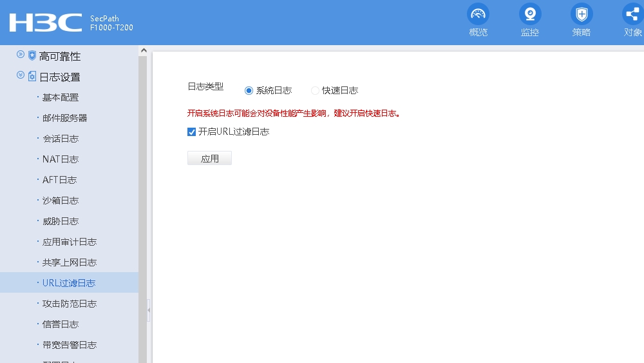Click the 日志设置 gear document icon
This screenshot has height=363, width=644.
32,76
